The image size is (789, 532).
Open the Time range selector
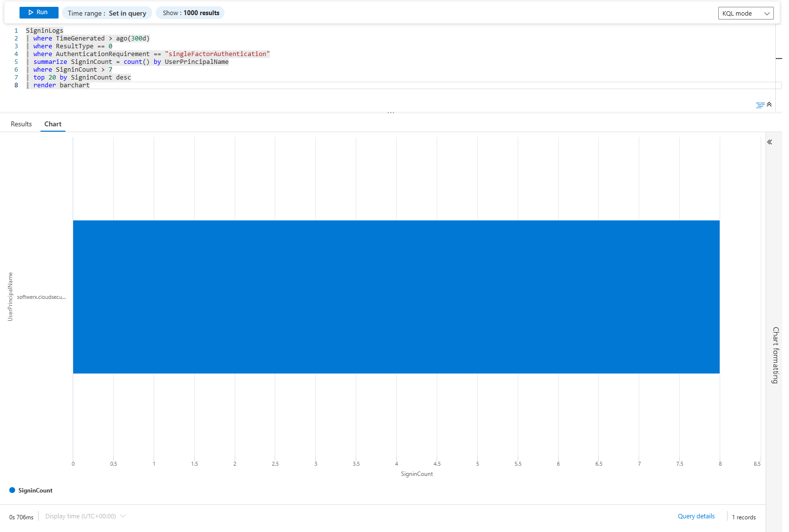(x=107, y=13)
